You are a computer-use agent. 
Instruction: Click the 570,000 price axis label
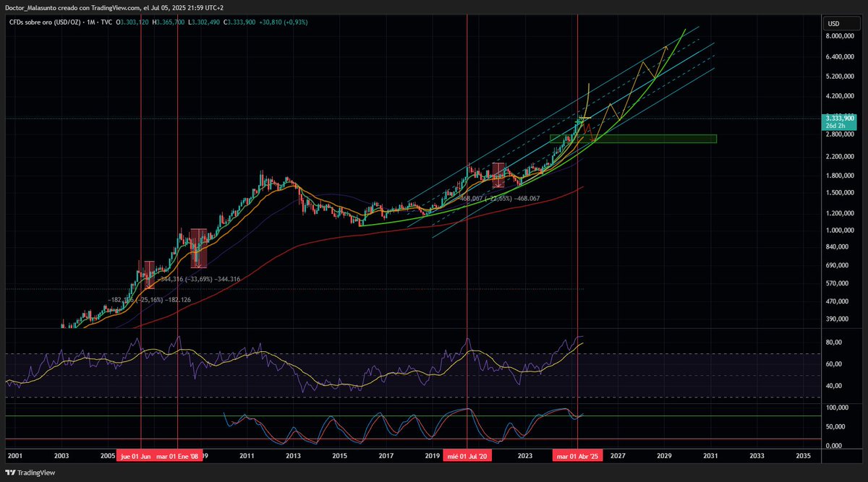click(838, 284)
